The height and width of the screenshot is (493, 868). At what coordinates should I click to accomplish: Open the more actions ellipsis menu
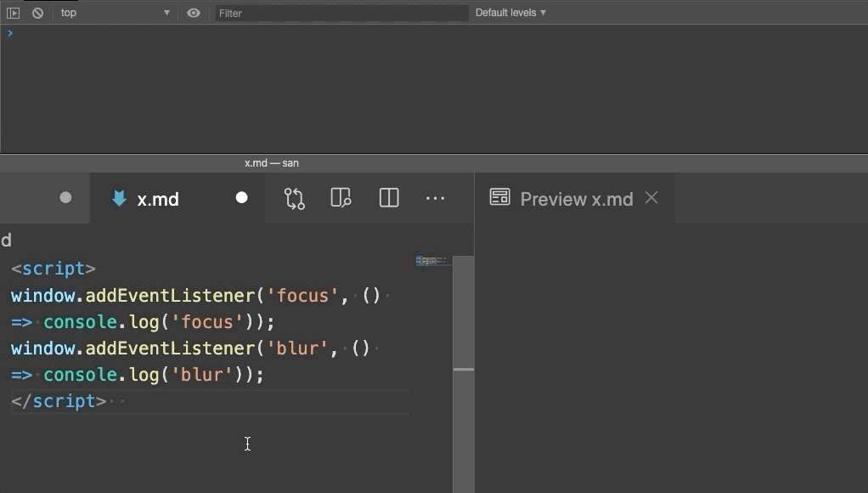435,198
